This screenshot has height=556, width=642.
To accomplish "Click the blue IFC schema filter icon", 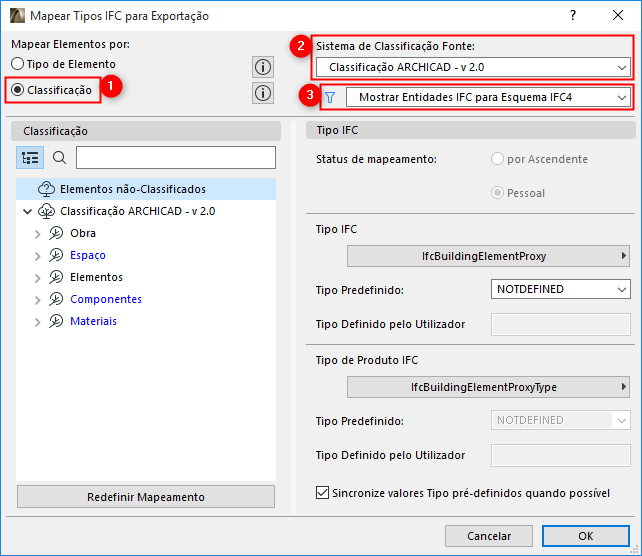I will tap(330, 97).
